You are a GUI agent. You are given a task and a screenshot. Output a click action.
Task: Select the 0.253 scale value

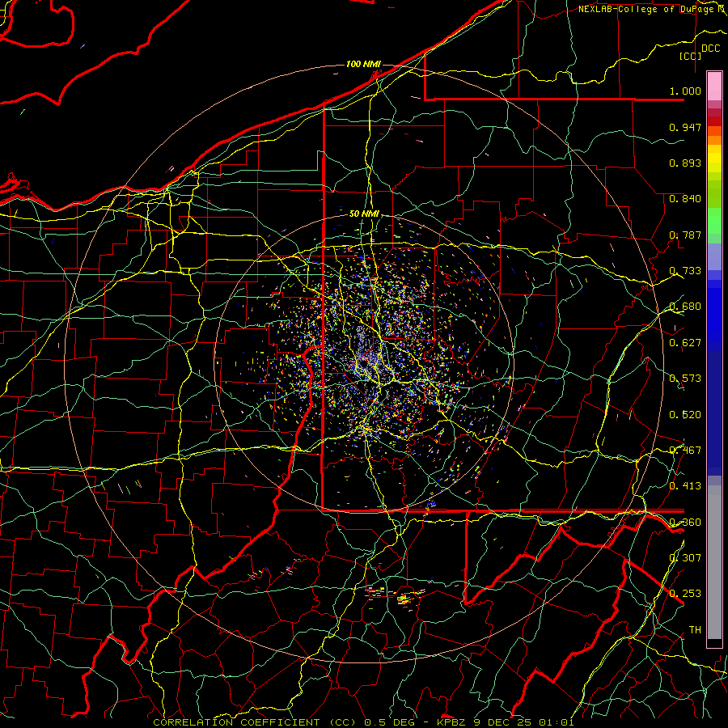pyautogui.click(x=685, y=594)
